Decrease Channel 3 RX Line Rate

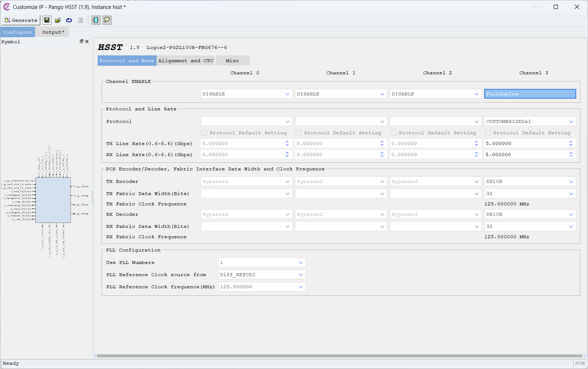[571, 156]
